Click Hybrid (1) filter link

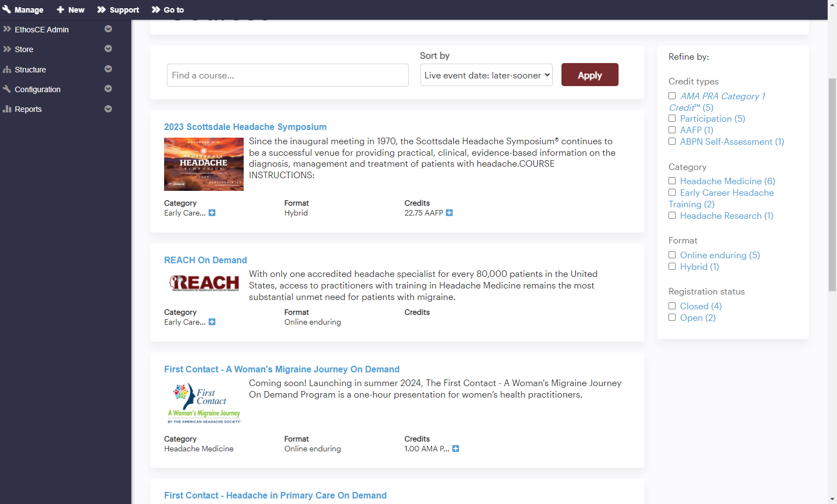699,267
